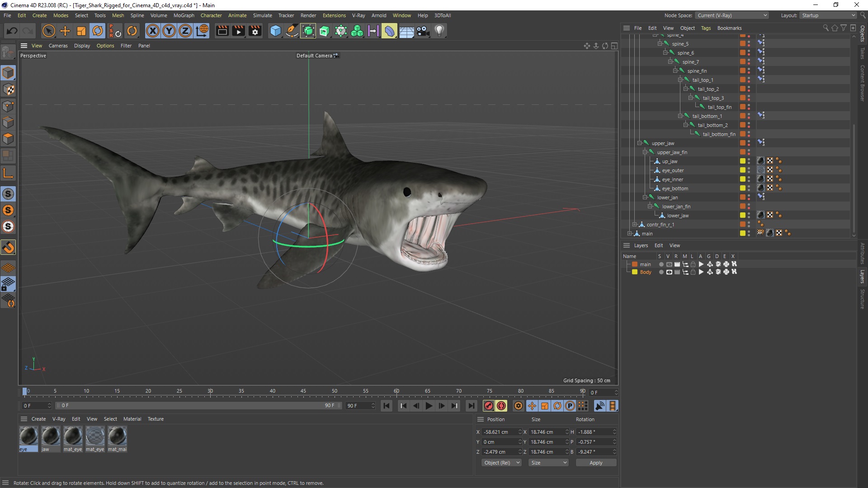Screen dimensions: 868x488
Task: Toggle render clapperboard for the Body layer
Action: point(677,272)
